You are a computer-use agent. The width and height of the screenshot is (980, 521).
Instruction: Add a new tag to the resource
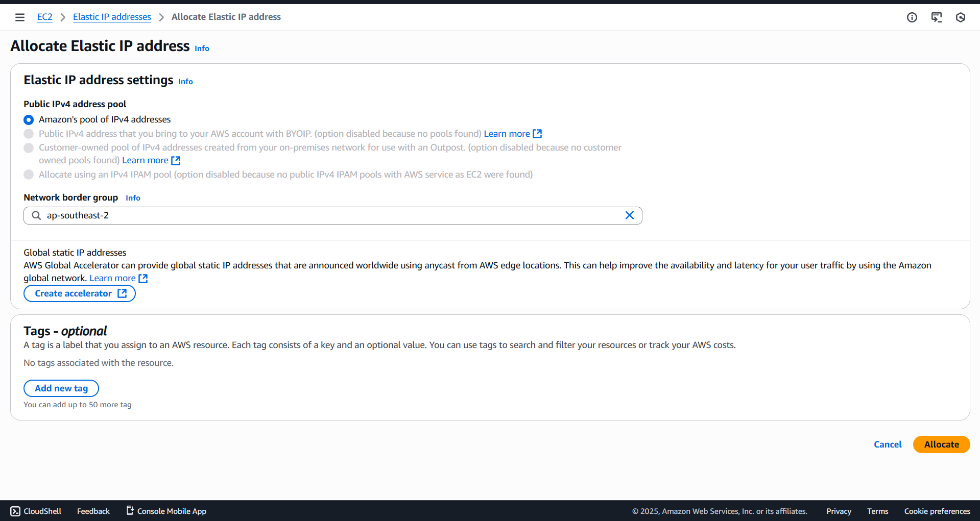tap(61, 388)
